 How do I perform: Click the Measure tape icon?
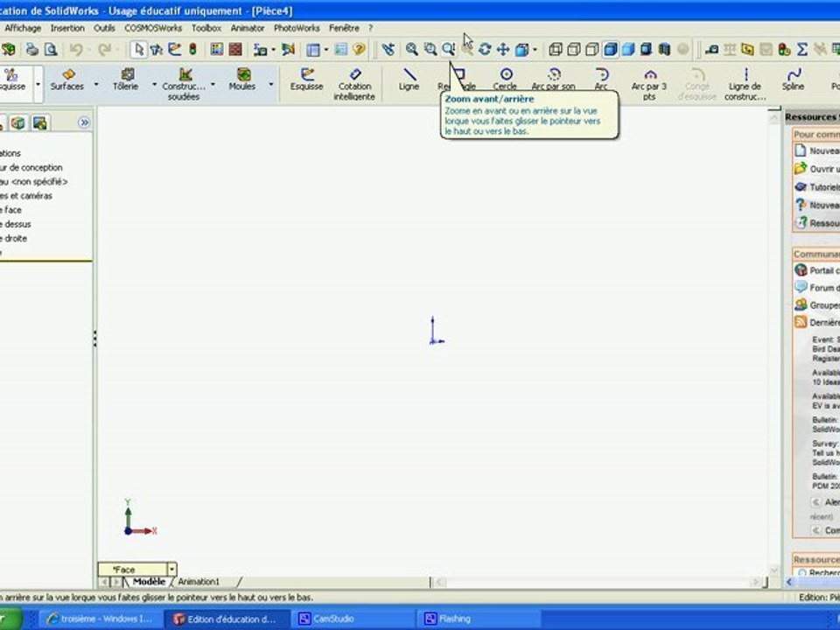coord(711,50)
